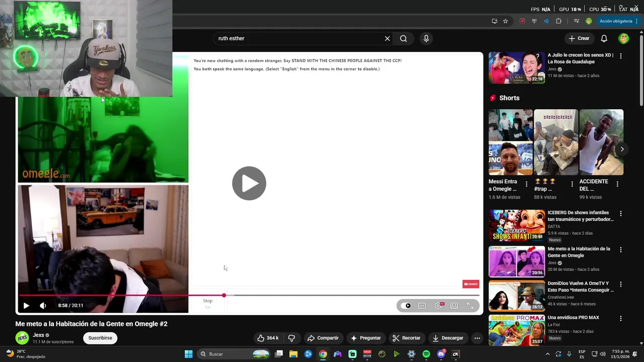Dislike the video with thumbs down

pos(291,338)
